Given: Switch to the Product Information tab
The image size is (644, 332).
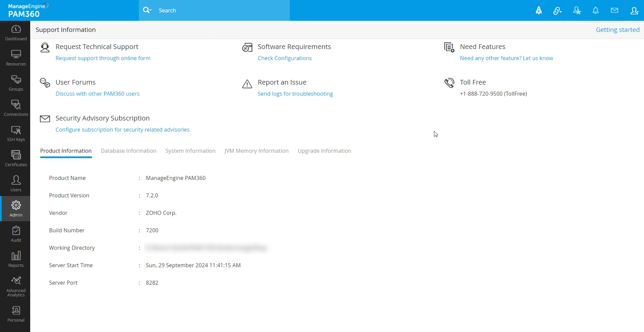Looking at the screenshot, I should [66, 151].
